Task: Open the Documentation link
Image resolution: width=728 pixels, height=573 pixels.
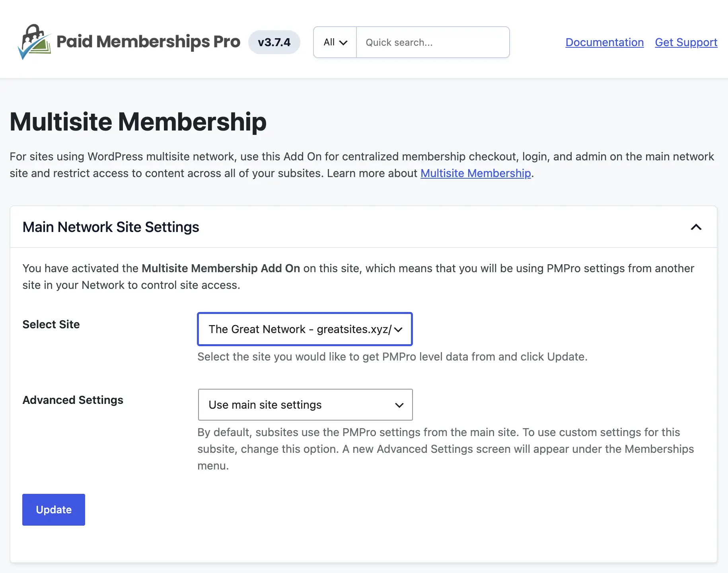Action: point(604,42)
